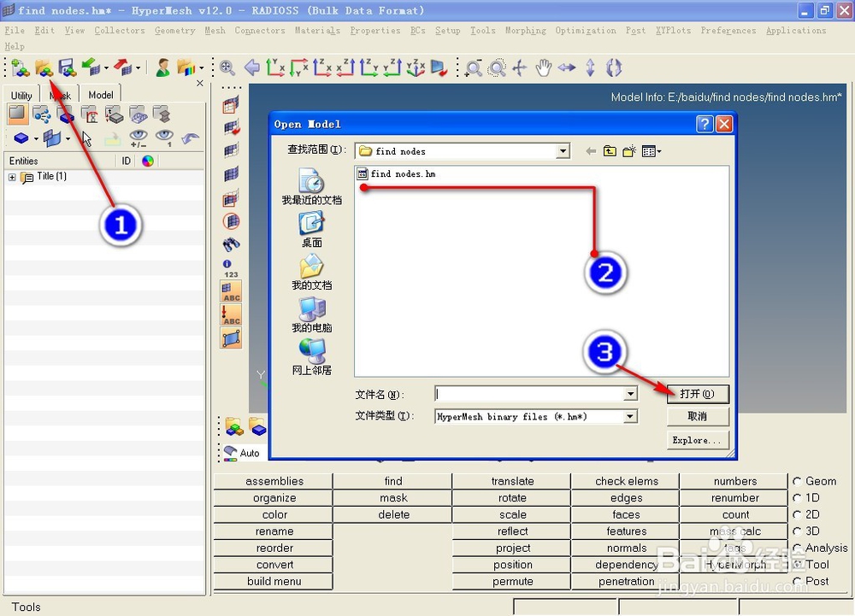Select the isometric view axes icon
Viewport: 855px width, 616px height.
(x=416, y=68)
